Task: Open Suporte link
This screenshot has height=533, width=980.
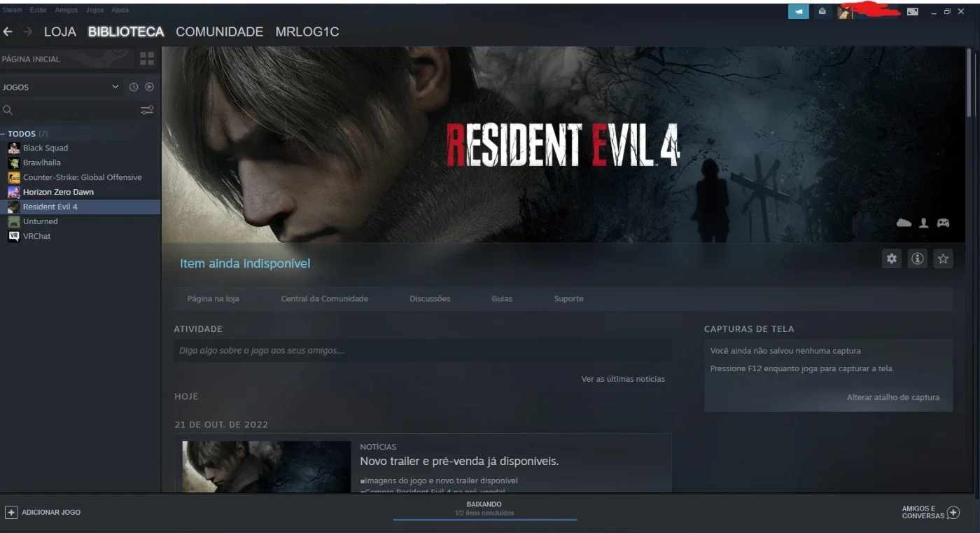Action: pyautogui.click(x=568, y=298)
